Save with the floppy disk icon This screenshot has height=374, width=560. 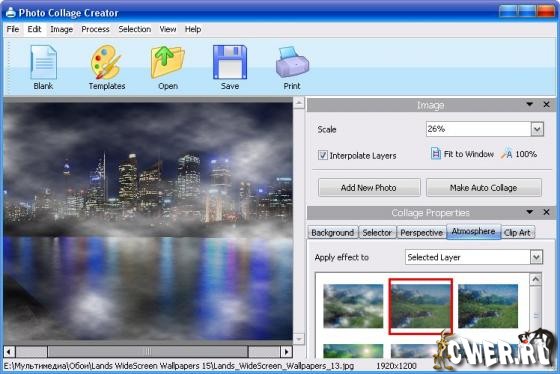[x=230, y=62]
